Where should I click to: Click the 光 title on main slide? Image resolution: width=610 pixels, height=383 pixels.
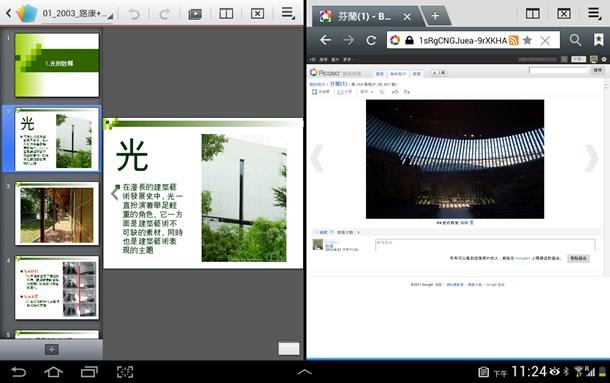(x=132, y=156)
